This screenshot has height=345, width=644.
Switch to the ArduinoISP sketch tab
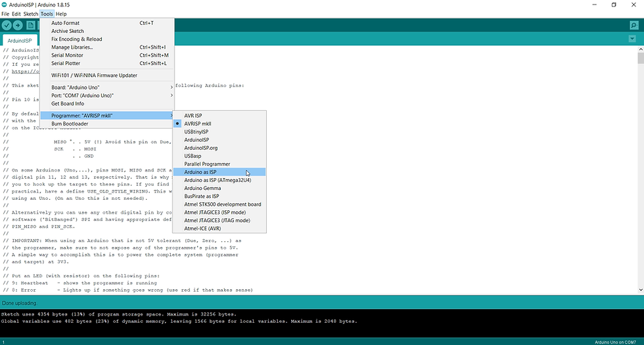click(x=20, y=41)
